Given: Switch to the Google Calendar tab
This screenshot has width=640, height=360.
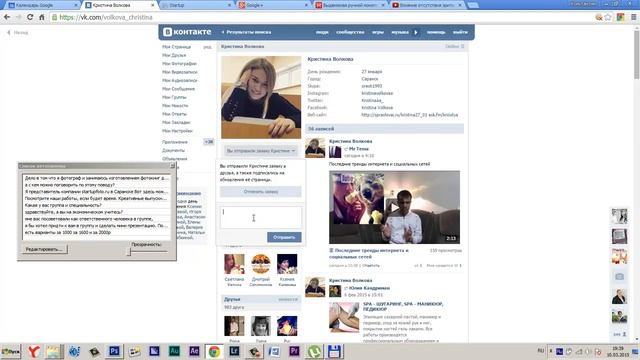Looking at the screenshot, I should (x=41, y=5).
